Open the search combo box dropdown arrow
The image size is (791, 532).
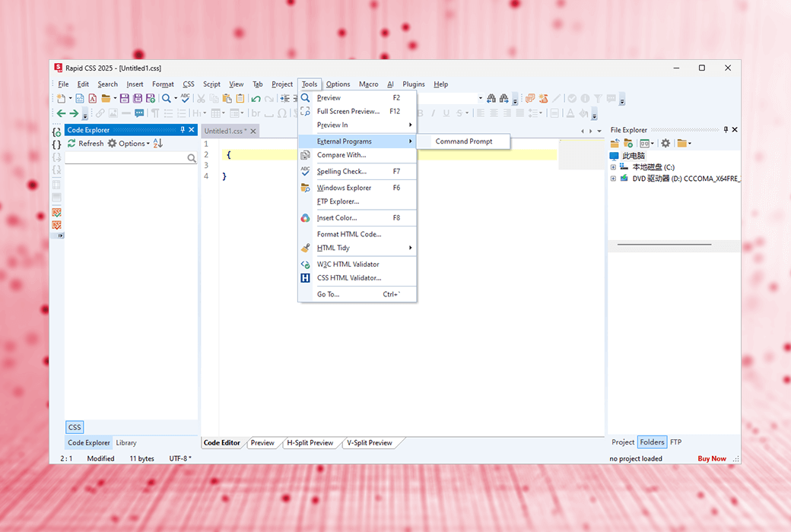[480, 98]
